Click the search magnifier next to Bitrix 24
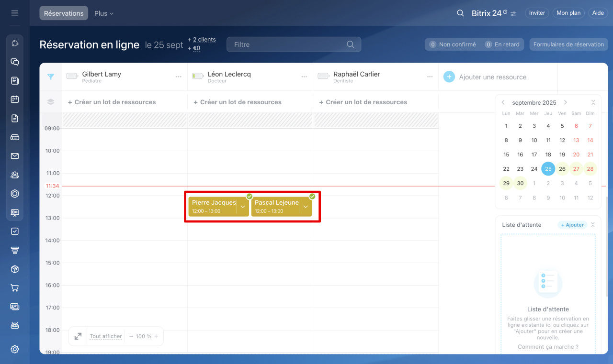This screenshot has width=613, height=364. pos(460,13)
